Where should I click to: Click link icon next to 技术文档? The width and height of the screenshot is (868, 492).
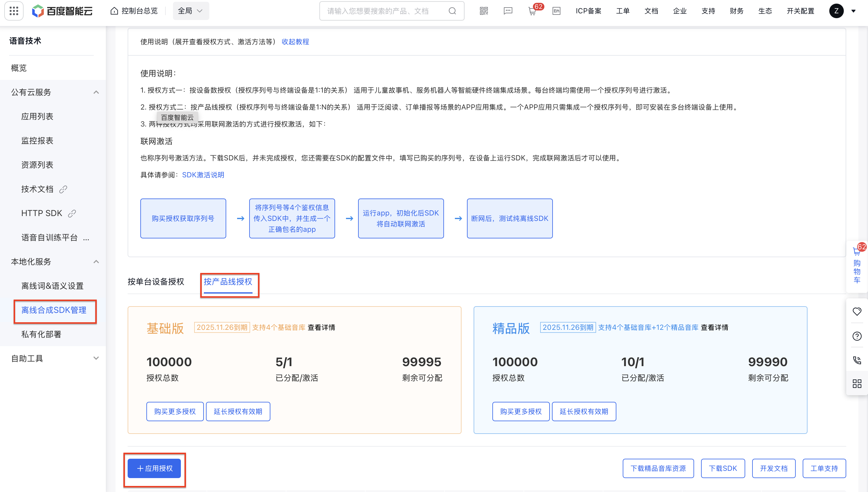pyautogui.click(x=63, y=189)
